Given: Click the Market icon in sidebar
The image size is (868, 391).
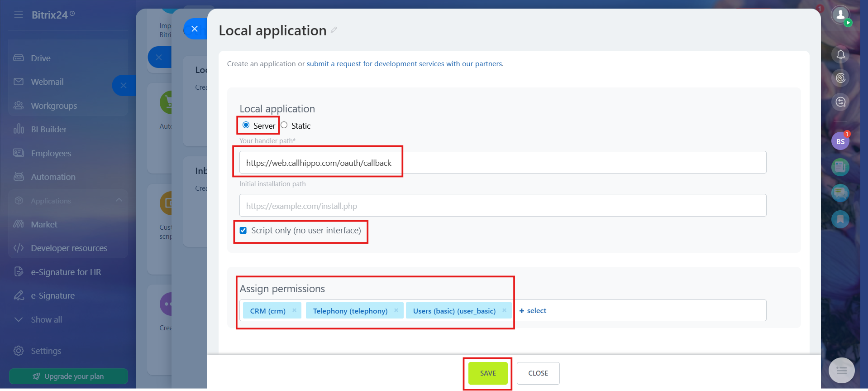Looking at the screenshot, I should click(19, 224).
